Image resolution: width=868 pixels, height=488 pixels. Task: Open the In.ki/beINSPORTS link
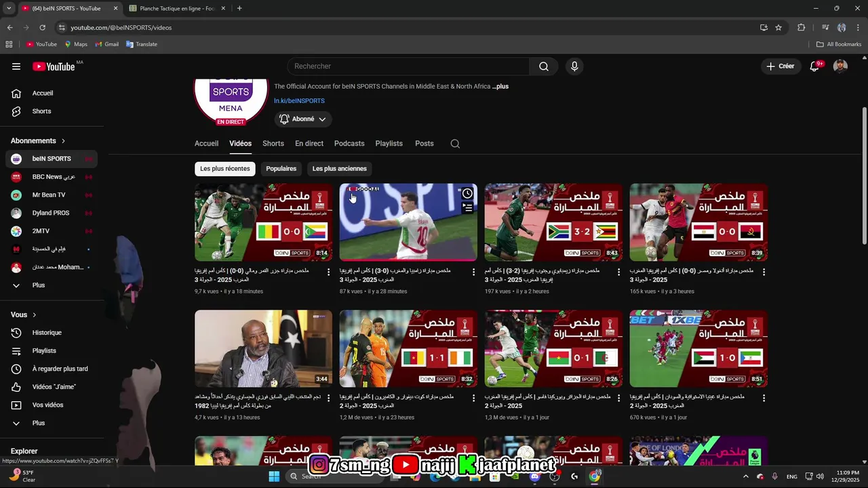coord(299,101)
